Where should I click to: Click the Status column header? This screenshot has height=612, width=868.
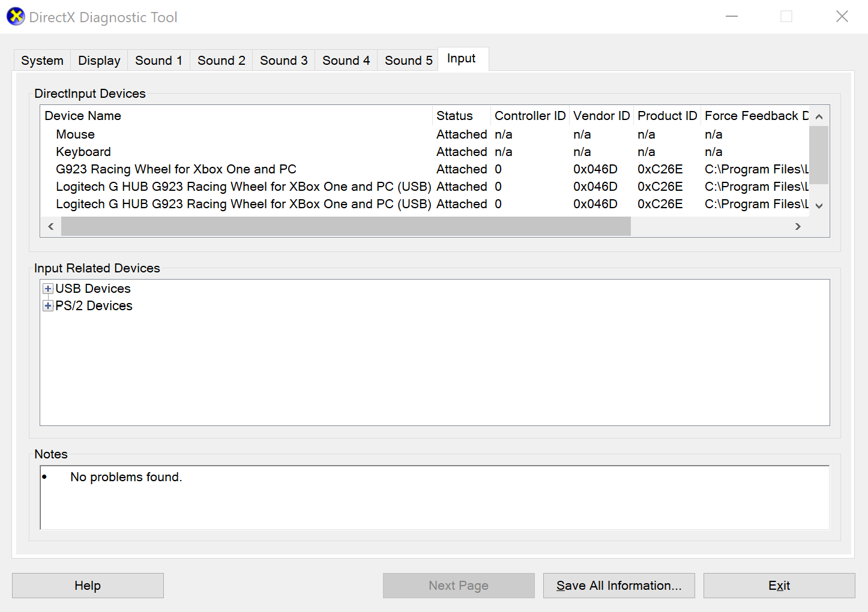coord(461,116)
